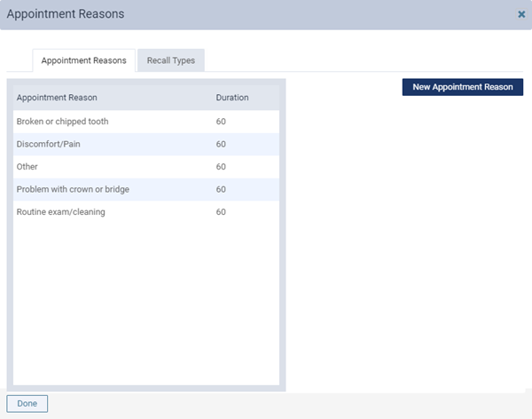Viewport: 532px width, 419px height.
Task: Sort by the Appointment Reason column header
Action: click(57, 97)
